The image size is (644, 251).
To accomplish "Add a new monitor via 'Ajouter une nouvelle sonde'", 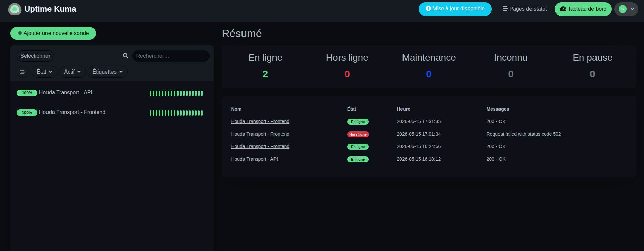I will click(x=53, y=33).
